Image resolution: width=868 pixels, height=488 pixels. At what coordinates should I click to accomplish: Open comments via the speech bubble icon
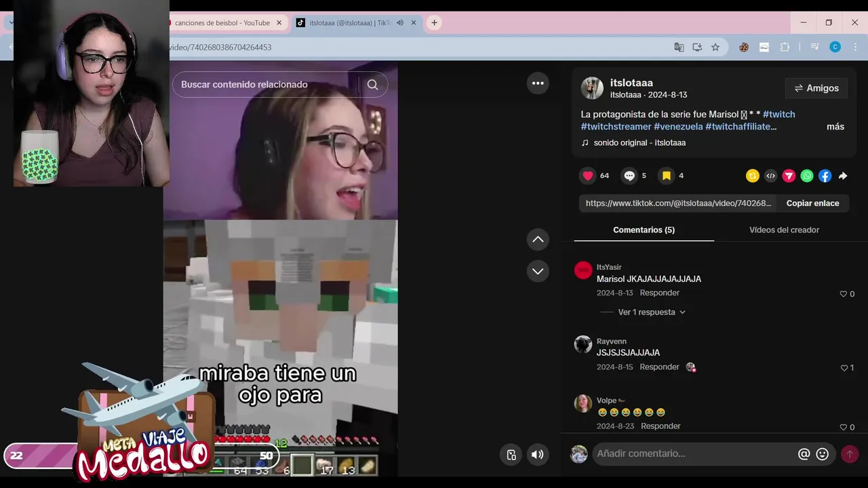click(x=629, y=176)
